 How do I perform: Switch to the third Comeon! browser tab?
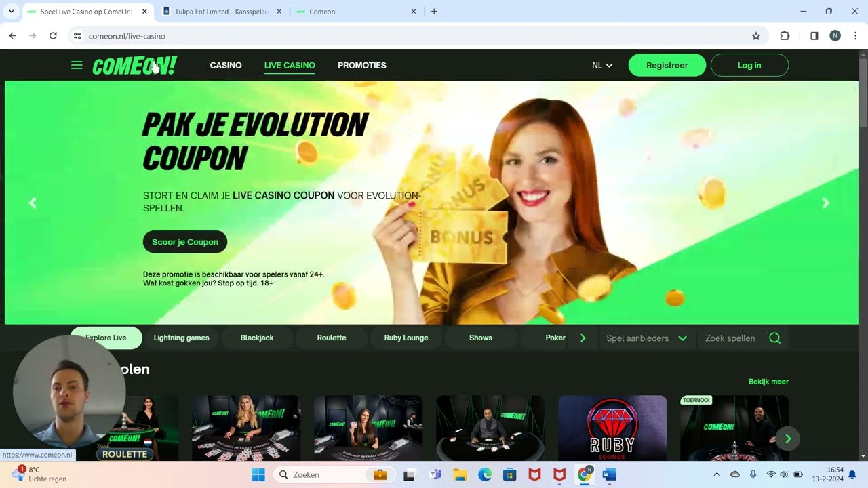pos(356,12)
